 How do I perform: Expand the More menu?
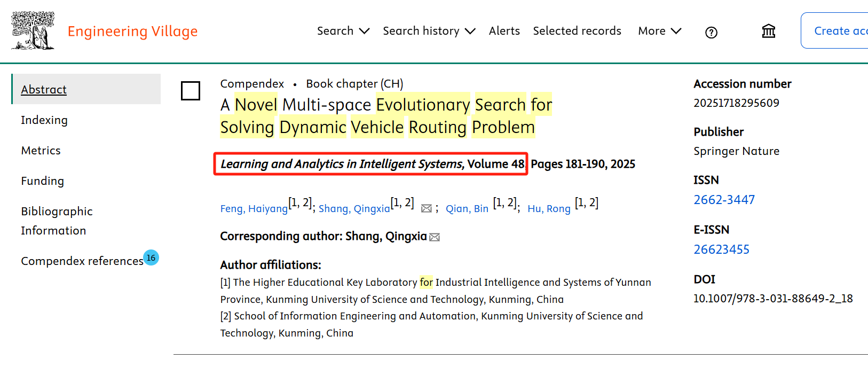[659, 31]
